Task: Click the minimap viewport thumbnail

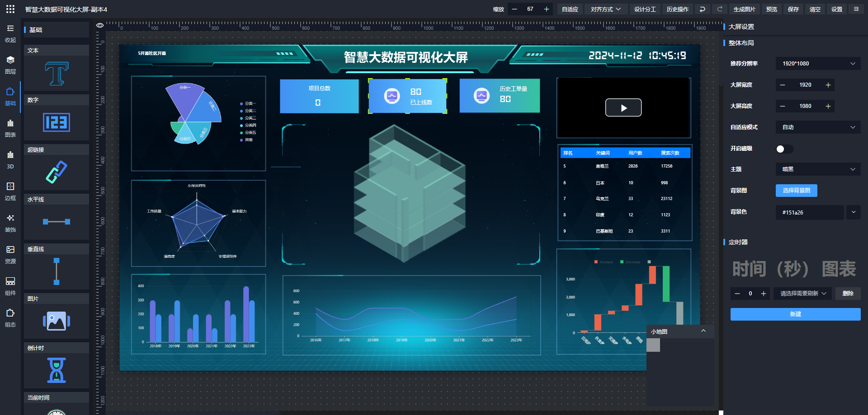Action: [x=653, y=345]
